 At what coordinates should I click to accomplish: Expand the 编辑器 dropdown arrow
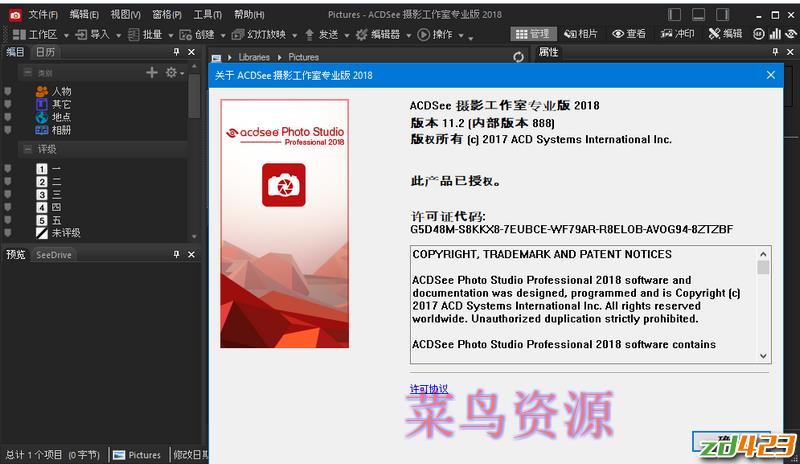[409, 35]
